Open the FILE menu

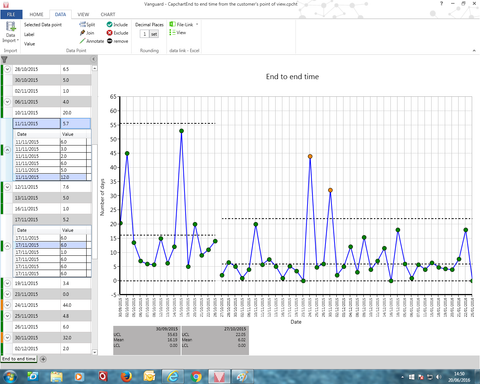pos(11,14)
